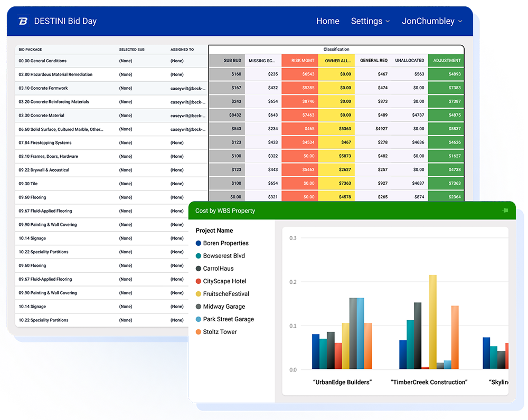Click the tall yellow FruitscheFestival bar for TimberCreek Construction
This screenshot has width=528, height=420.
click(433, 322)
